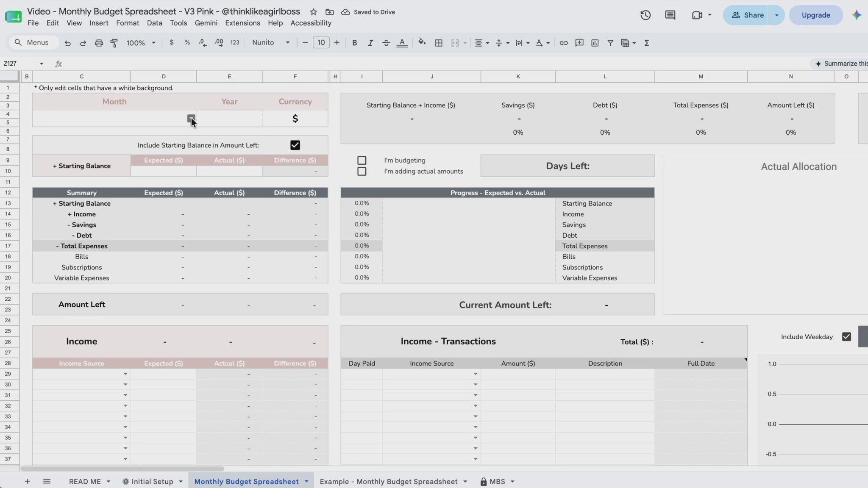The height and width of the screenshot is (488, 868).
Task: Increase font size with plus button
Action: [x=337, y=42]
